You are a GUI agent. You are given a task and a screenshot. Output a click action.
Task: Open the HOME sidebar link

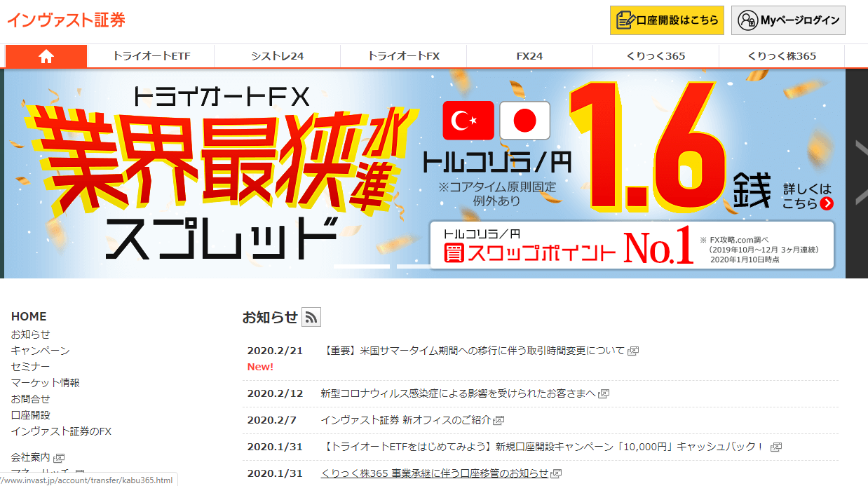(x=29, y=316)
